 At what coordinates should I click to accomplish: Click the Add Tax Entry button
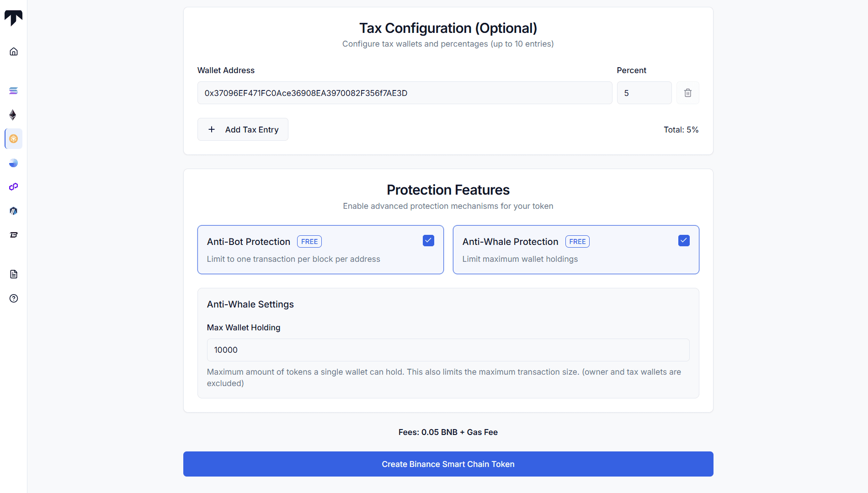coord(243,129)
